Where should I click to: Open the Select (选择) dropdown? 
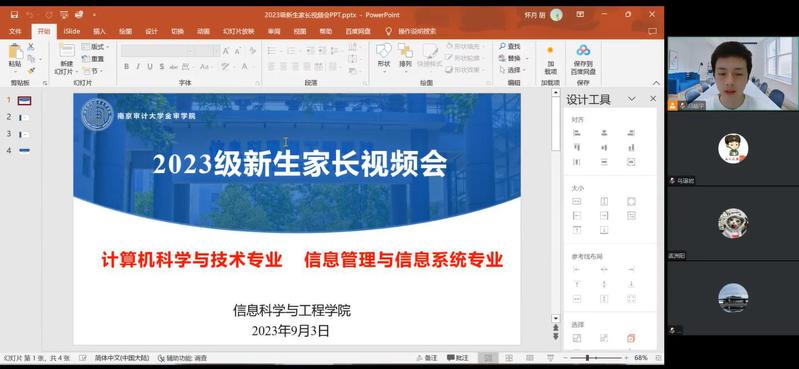point(512,70)
